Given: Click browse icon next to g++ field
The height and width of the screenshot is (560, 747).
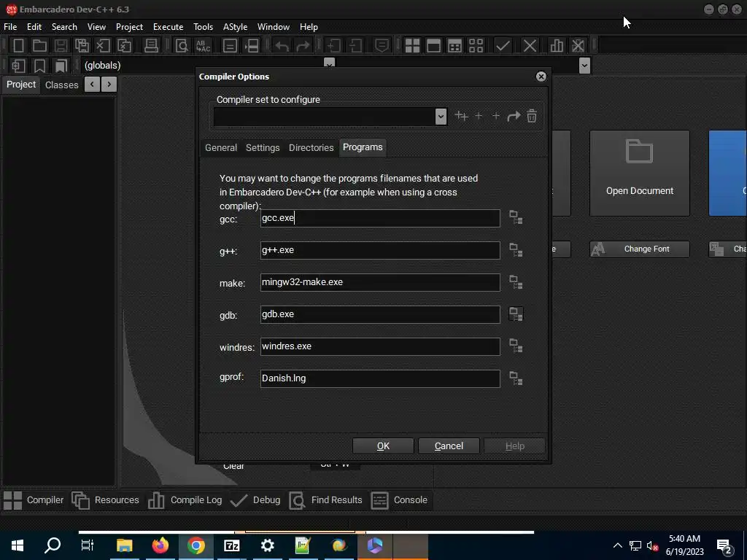Looking at the screenshot, I should (516, 250).
